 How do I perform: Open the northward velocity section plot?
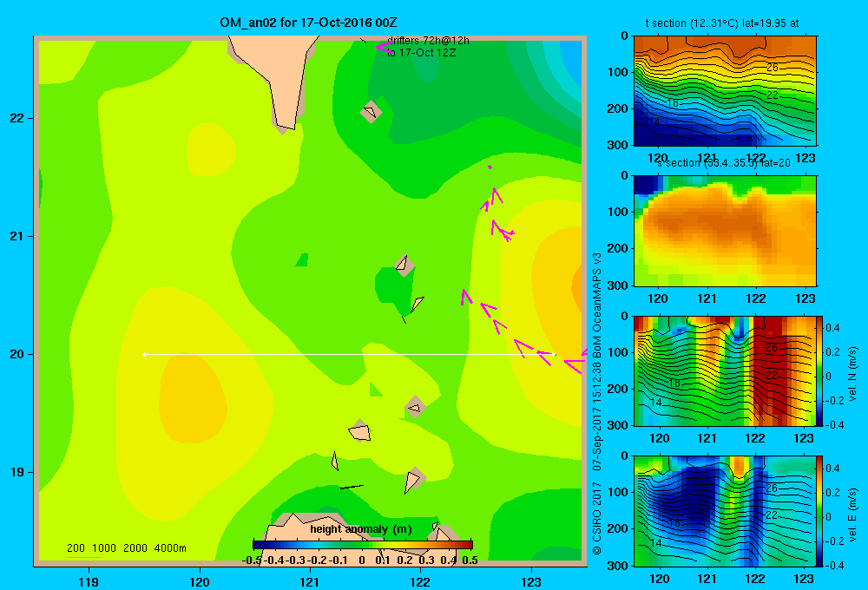coord(724,370)
